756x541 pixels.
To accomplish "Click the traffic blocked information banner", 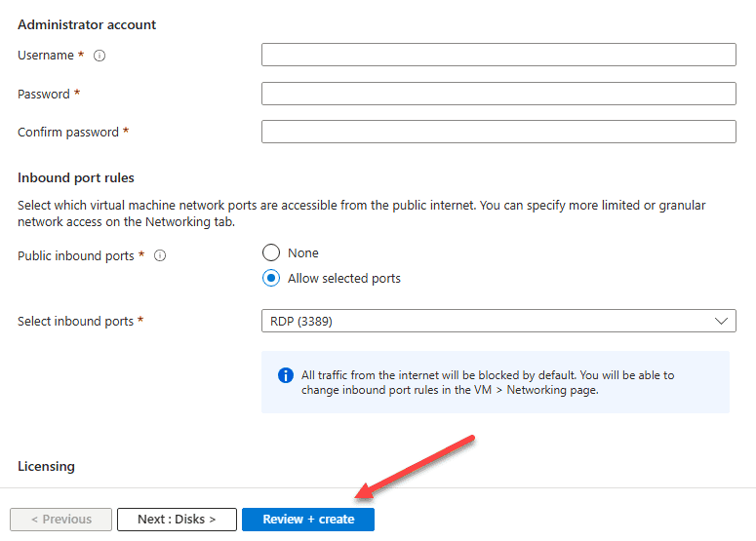I will point(496,382).
